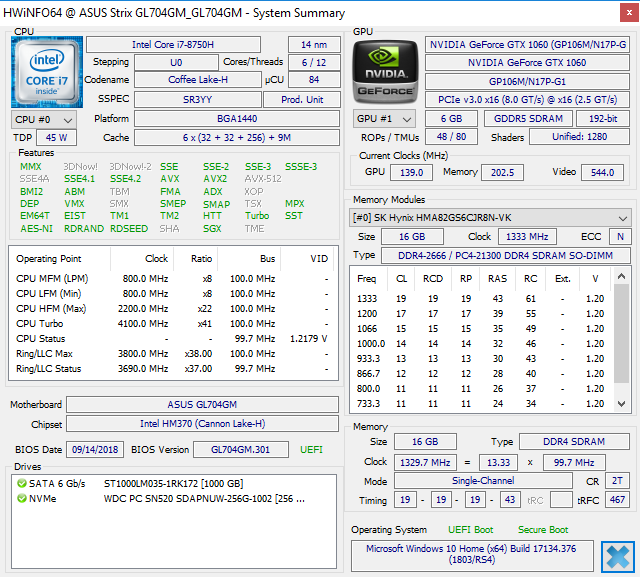Click the 1333 frequency timing row
The image size is (640, 577).
pyautogui.click(x=481, y=299)
